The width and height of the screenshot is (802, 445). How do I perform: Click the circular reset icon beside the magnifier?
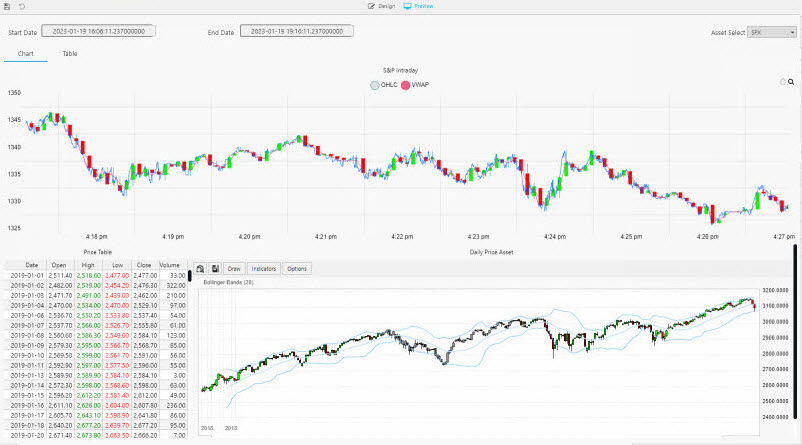(x=781, y=81)
